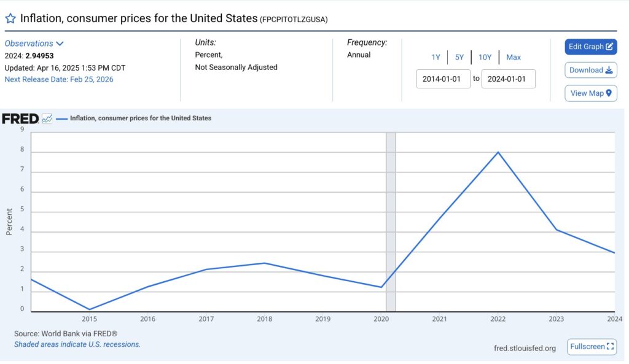Viewport: 629px width, 364px height.
Task: Open the shaded areas recession note link
Action: click(x=77, y=344)
